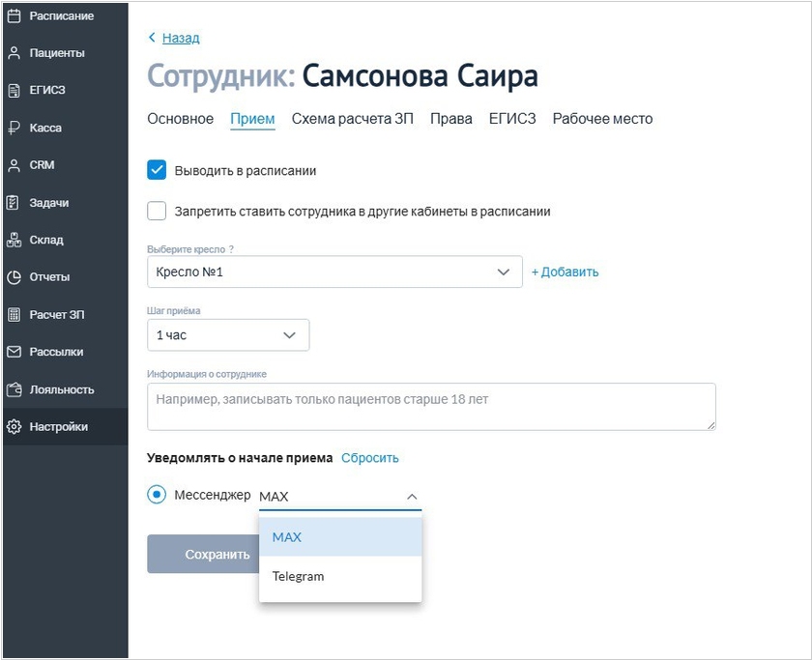The height and width of the screenshot is (660, 812).
Task: Click the Сохранить button
Action: pos(204,555)
